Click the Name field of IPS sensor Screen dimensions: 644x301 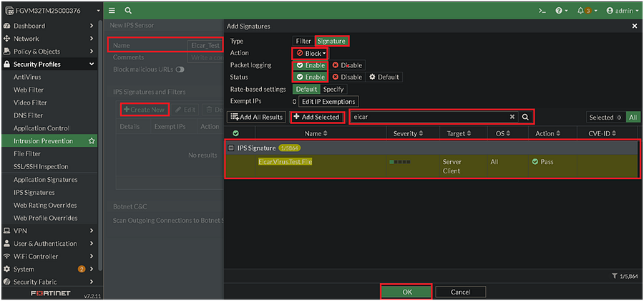[x=205, y=45]
